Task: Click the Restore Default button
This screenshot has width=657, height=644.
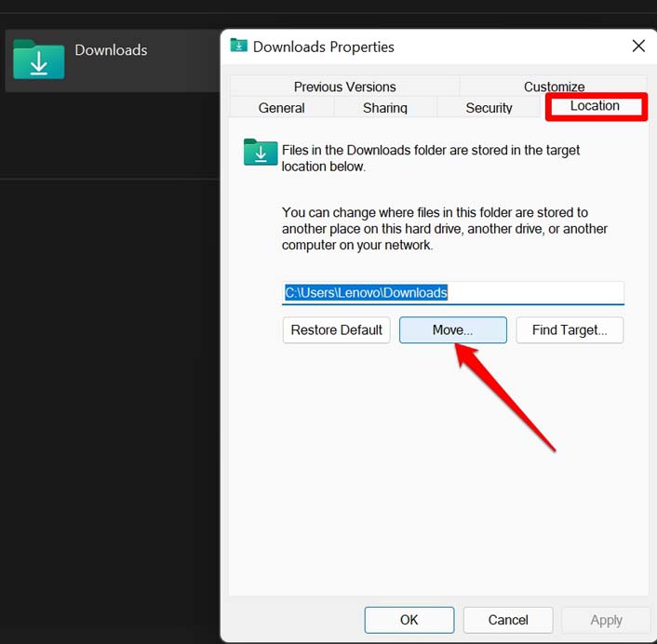Action: pyautogui.click(x=337, y=329)
